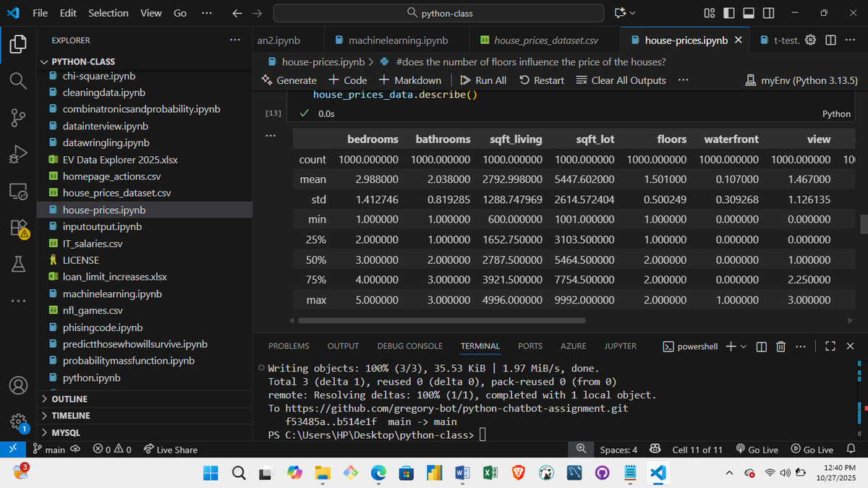868x488 pixels.
Task: Click the zoom magnifier in status bar
Action: coord(580,450)
